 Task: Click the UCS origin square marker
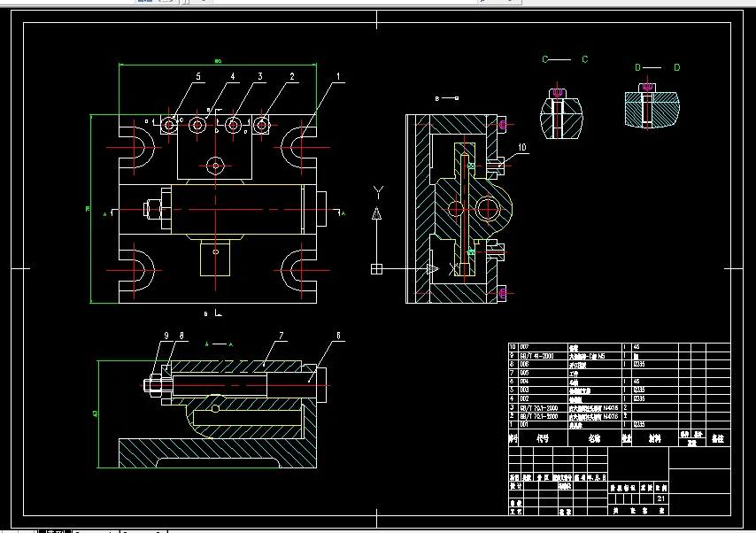tap(376, 269)
